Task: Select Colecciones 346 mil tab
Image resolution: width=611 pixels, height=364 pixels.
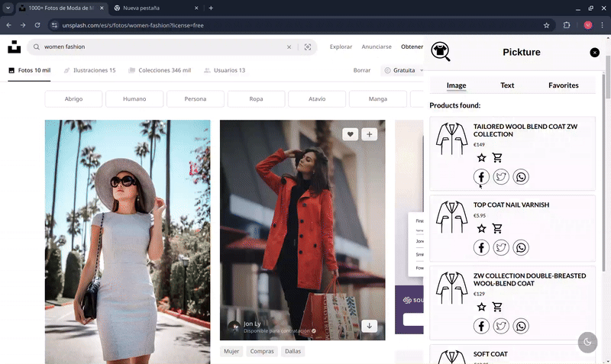Action: coord(160,70)
